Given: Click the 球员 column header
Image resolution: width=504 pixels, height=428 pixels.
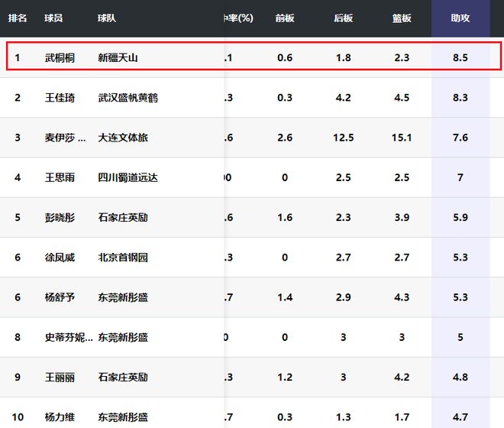Looking at the screenshot, I should (54, 18).
